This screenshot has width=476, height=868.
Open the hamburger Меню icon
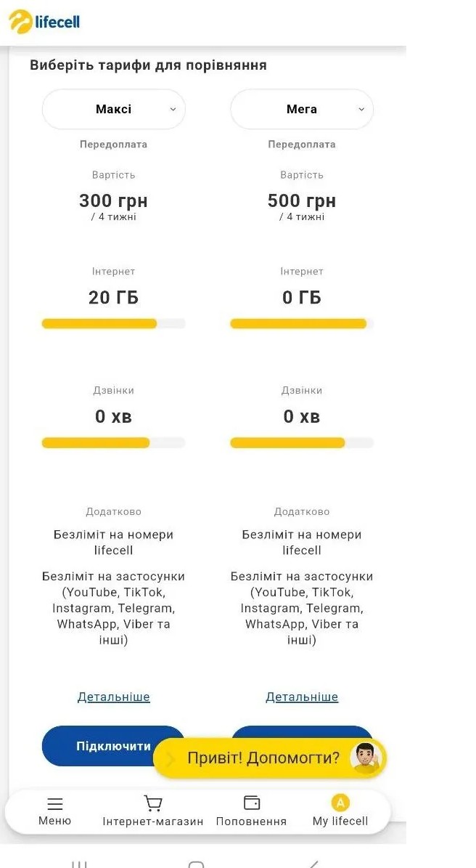click(x=54, y=804)
